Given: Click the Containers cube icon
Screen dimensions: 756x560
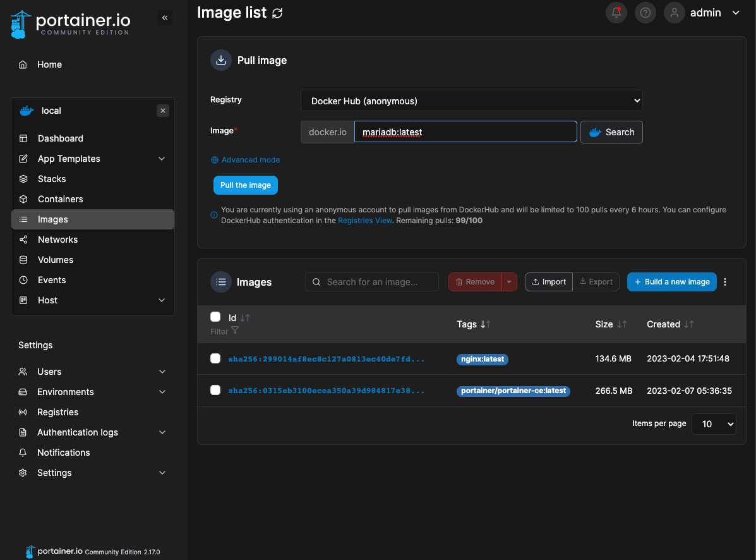Looking at the screenshot, I should pos(23,199).
